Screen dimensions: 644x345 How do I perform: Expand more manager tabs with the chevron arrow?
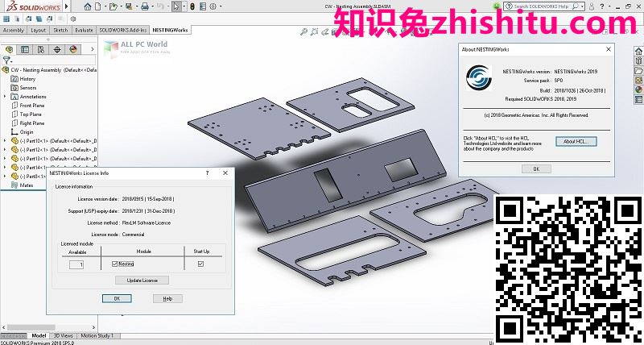pos(92,49)
